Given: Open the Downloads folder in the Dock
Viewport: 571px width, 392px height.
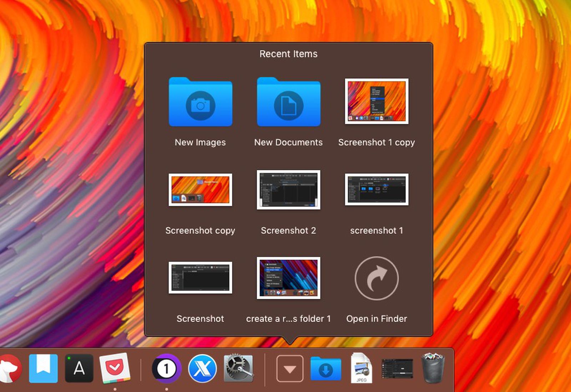Looking at the screenshot, I should [x=326, y=369].
